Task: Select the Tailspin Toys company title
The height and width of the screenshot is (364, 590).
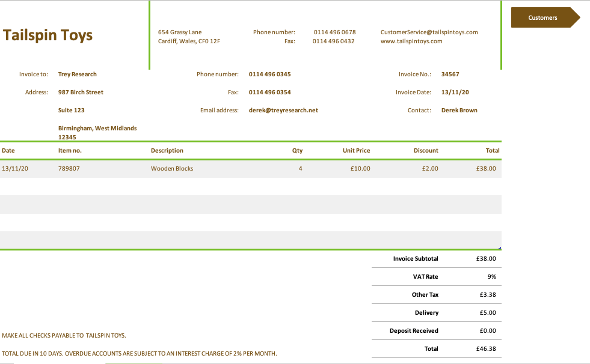Action: 48,35
